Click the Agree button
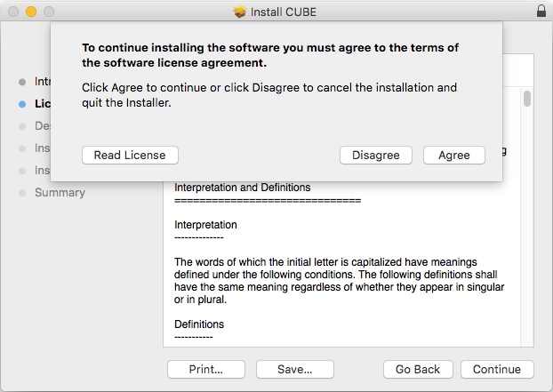 coord(454,155)
